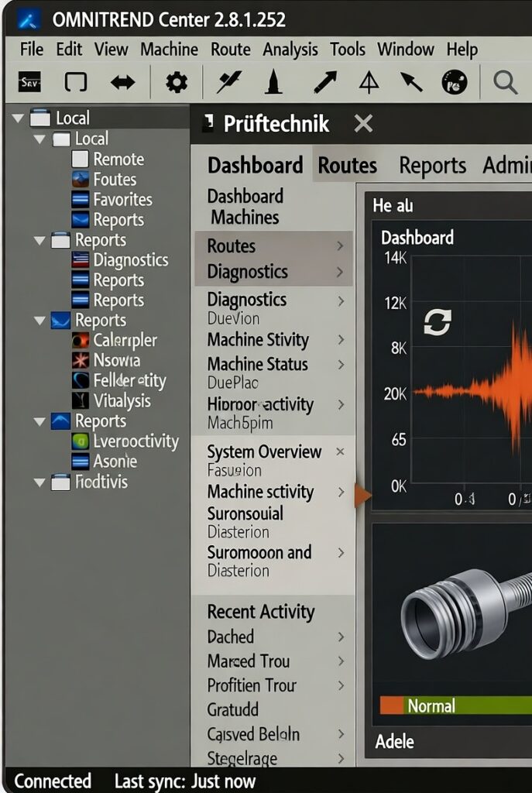Click the refresh icon on dashboard chart

pyautogui.click(x=437, y=322)
